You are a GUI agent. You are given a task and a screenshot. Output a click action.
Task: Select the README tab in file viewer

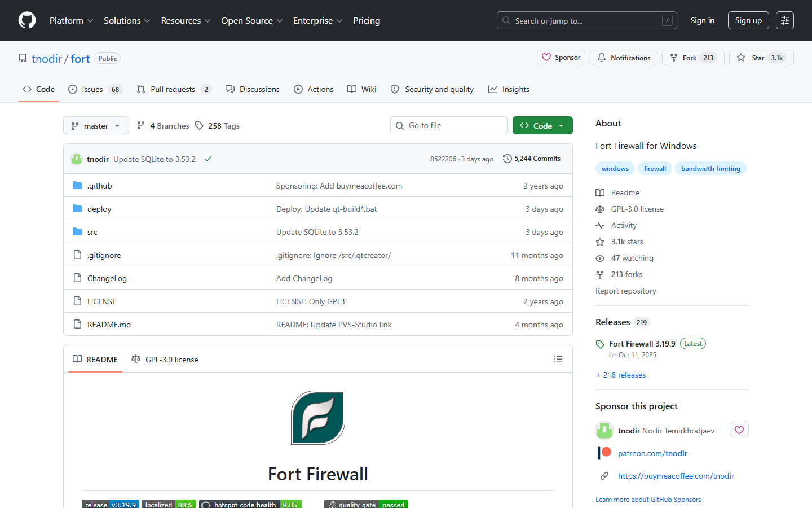(95, 359)
